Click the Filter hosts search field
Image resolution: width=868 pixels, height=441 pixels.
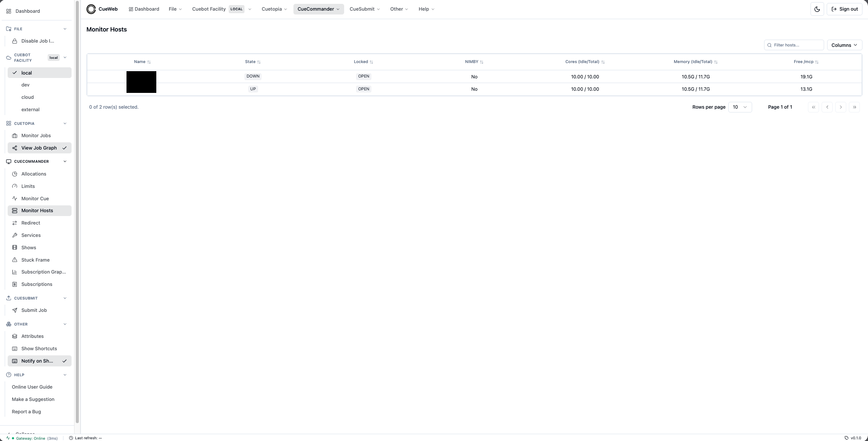pos(794,45)
